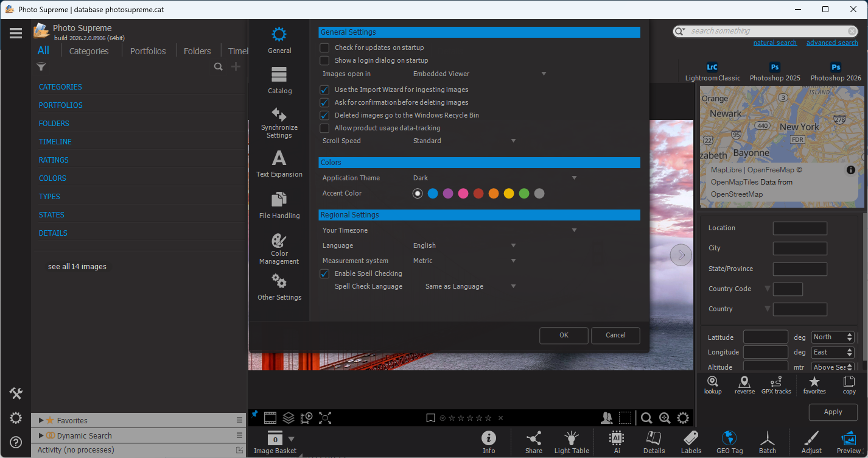The image size is (868, 458).
Task: Disable Enable Spell Checking checkbox
Action: pyautogui.click(x=324, y=274)
